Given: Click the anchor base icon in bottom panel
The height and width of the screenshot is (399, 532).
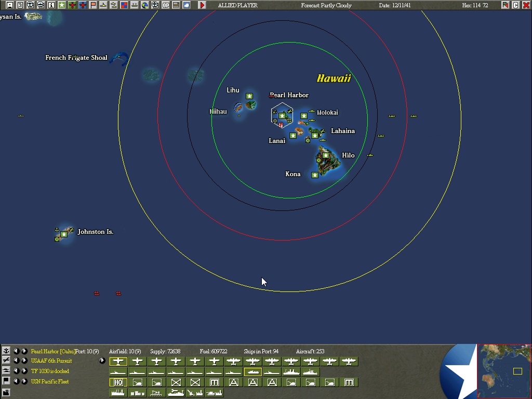Looking at the screenshot, I should click(6, 351).
